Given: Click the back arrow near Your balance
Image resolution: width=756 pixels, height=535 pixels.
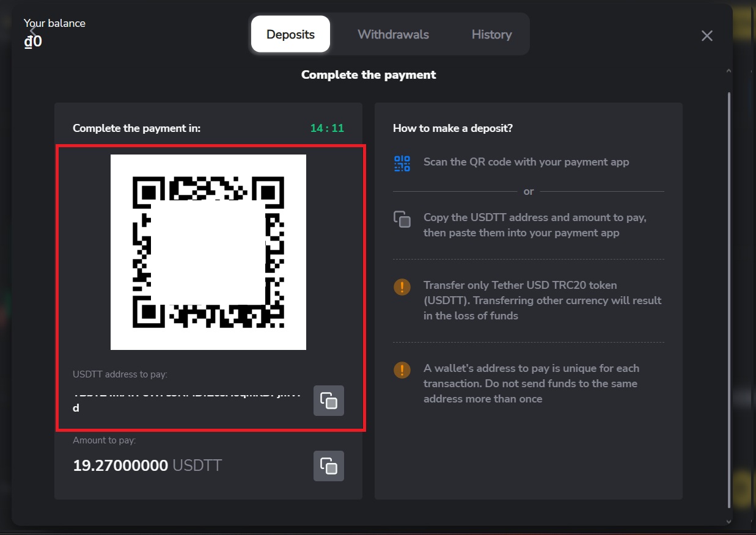Looking at the screenshot, I should 32,30.
